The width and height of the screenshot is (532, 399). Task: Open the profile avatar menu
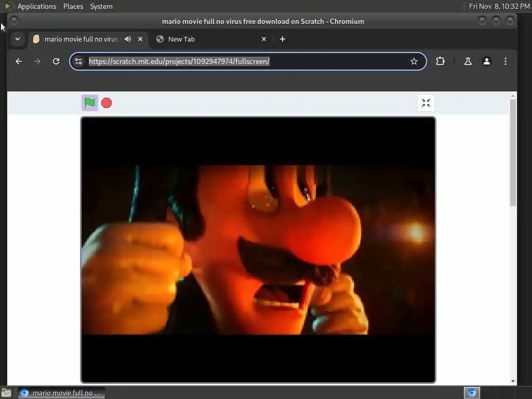click(x=486, y=61)
